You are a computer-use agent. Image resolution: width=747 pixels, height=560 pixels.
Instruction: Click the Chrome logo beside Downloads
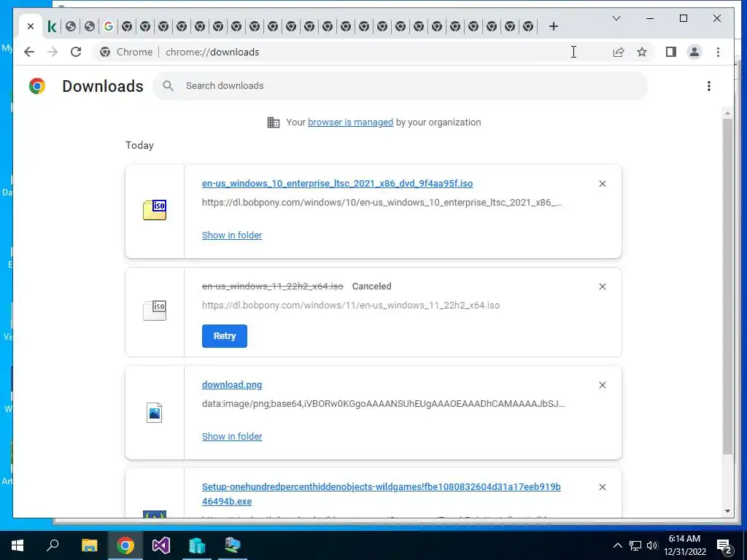coord(37,86)
